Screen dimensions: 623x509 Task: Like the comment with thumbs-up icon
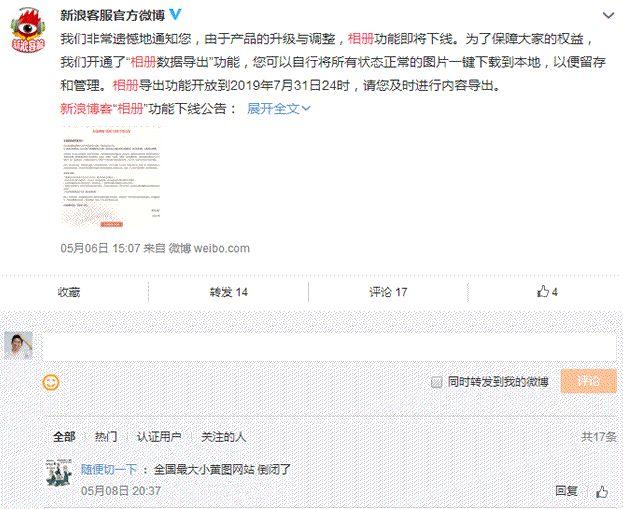coord(602,492)
